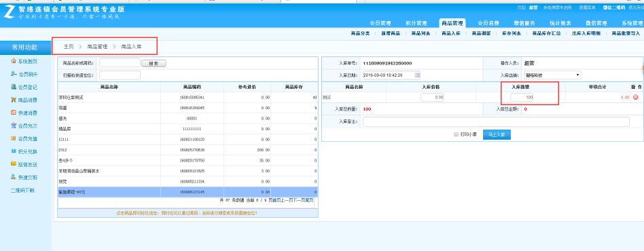Open the calendar icon in 入库日期 field
The height and width of the screenshot is (251, 644).
click(x=417, y=75)
